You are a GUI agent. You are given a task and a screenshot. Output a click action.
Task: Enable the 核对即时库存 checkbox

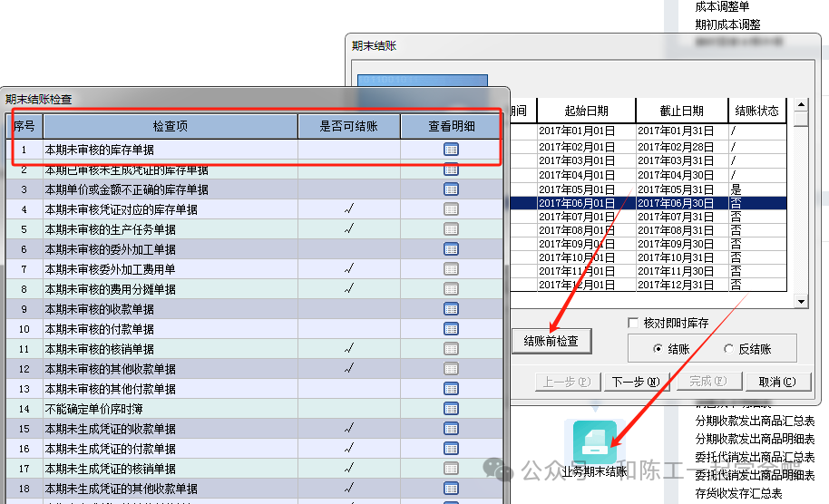(x=634, y=323)
